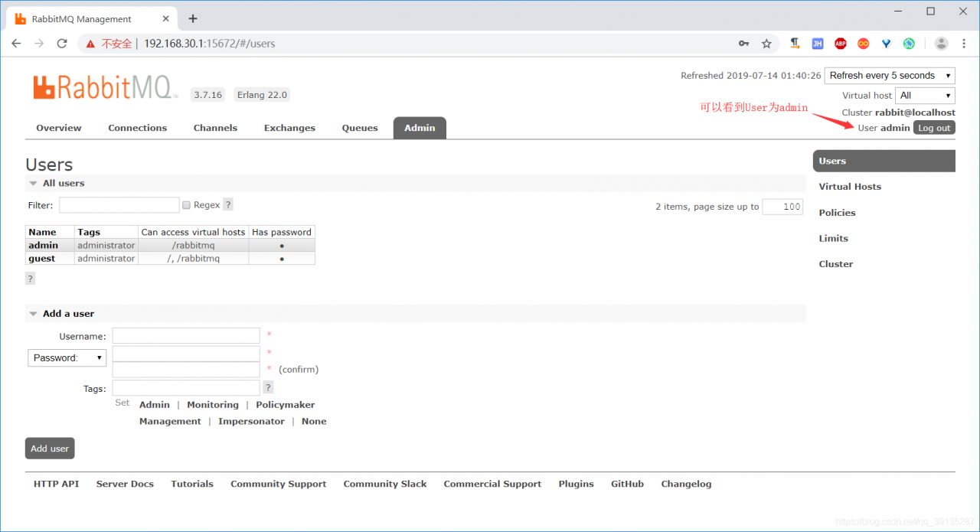
Task: Click the paragraph mark extension icon
Action: (x=795, y=44)
